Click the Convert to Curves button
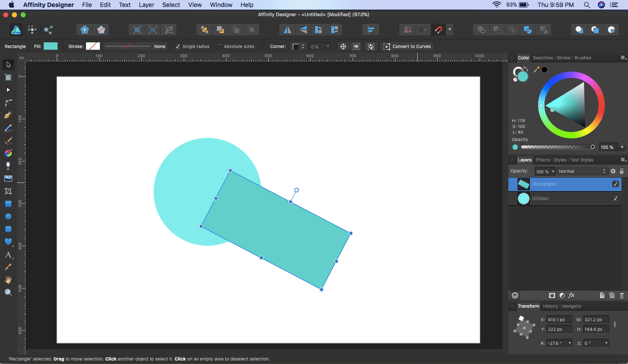 (x=407, y=46)
